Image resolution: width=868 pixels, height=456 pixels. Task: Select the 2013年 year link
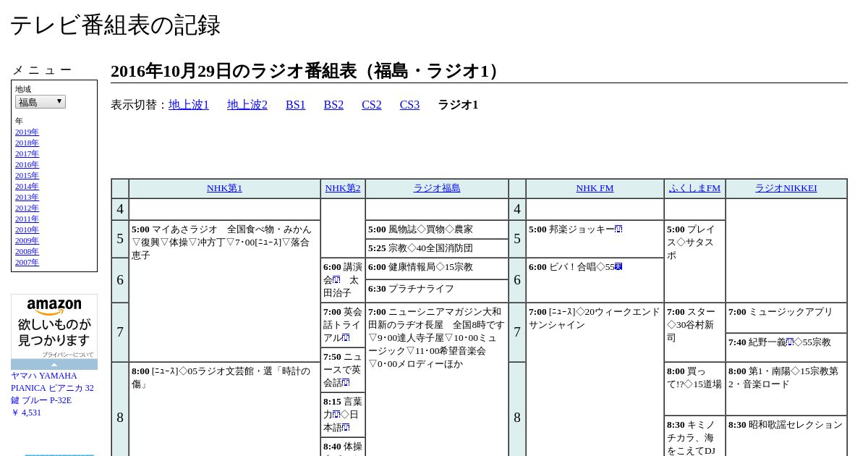(x=27, y=197)
